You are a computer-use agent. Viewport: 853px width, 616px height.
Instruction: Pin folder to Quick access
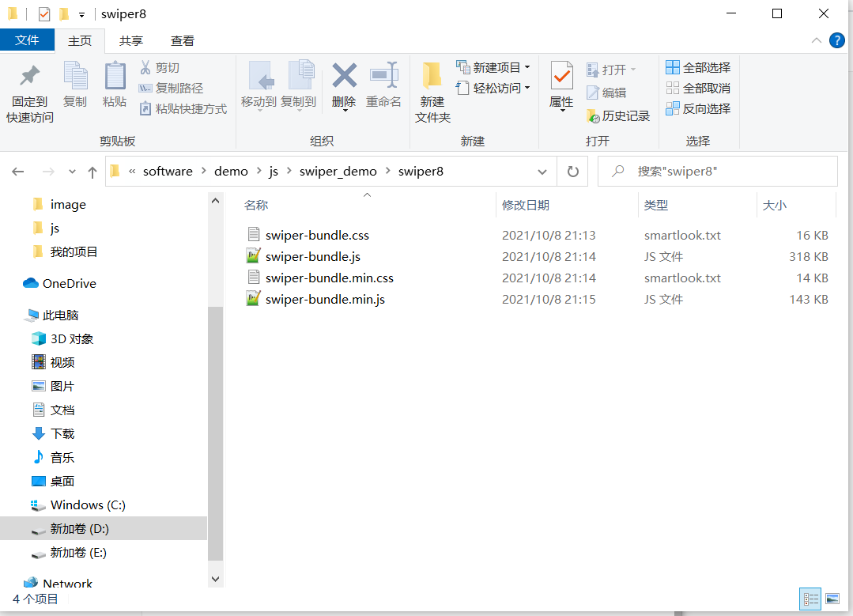[x=29, y=93]
